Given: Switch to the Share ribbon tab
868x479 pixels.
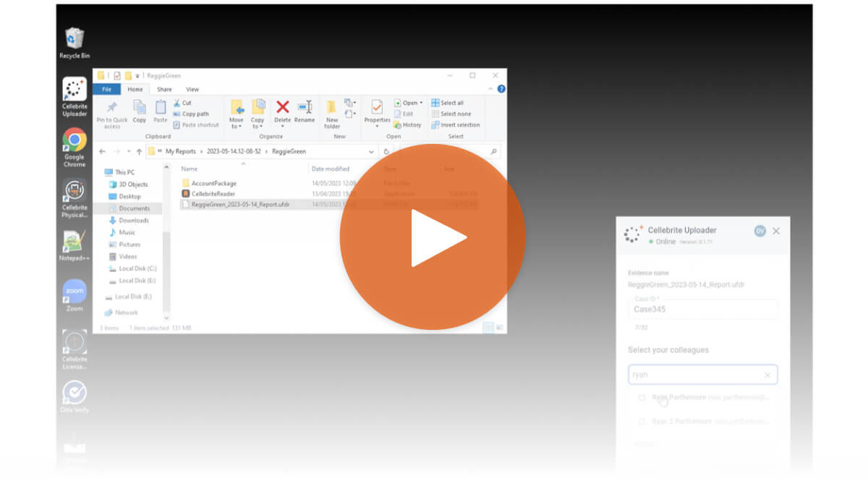Looking at the screenshot, I should [x=164, y=90].
